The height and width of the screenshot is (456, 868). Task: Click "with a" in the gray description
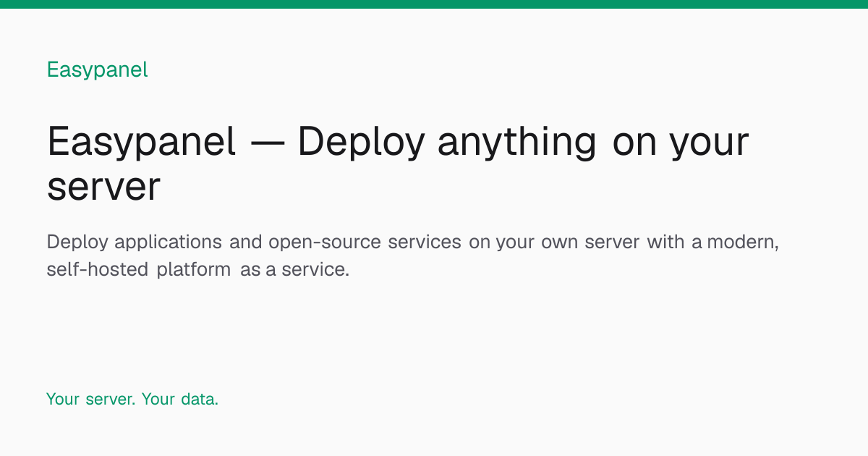(x=674, y=242)
